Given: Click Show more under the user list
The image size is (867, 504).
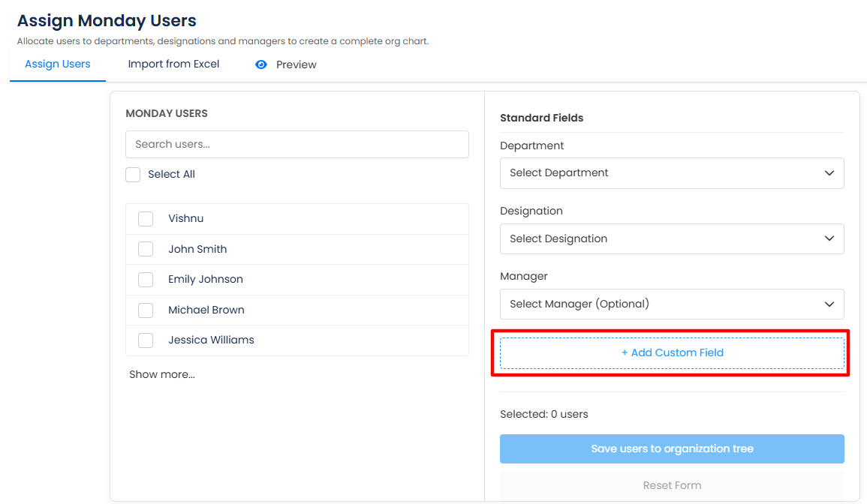Looking at the screenshot, I should [x=162, y=375].
